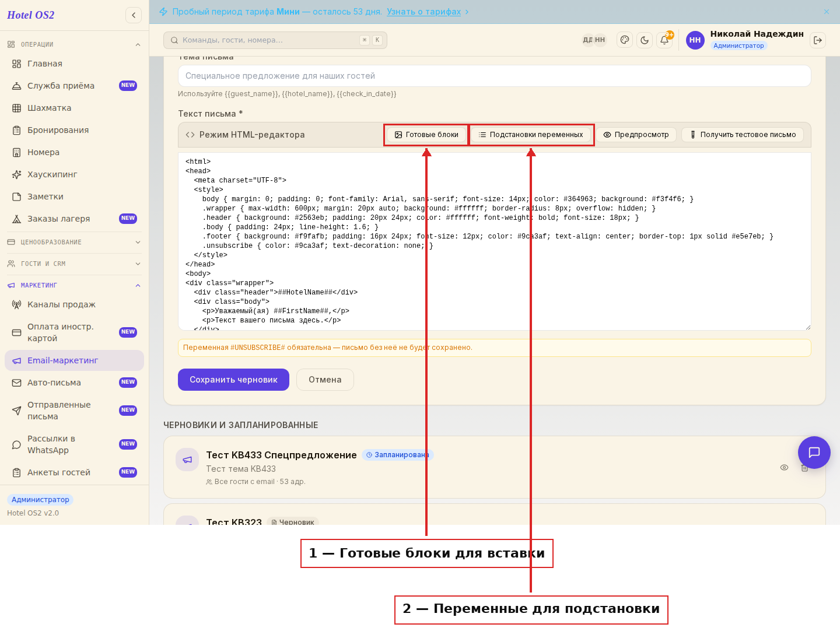The image size is (840, 638).
Task: Open notifications bell
Action: (664, 40)
